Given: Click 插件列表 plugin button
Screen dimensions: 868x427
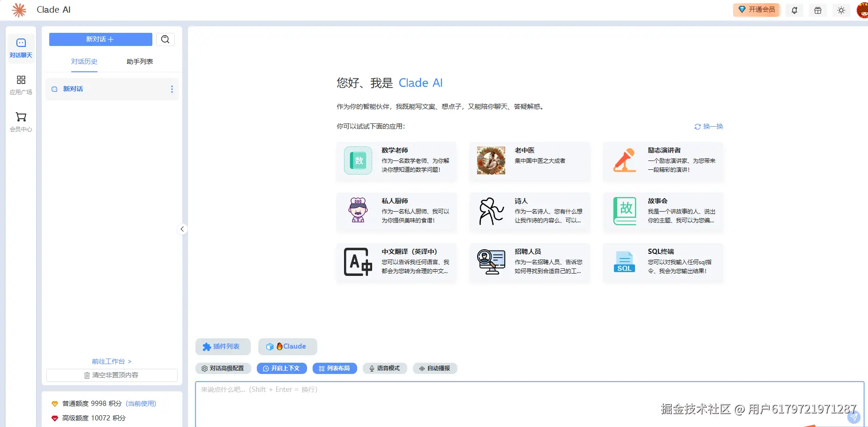Looking at the screenshot, I should [x=223, y=347].
